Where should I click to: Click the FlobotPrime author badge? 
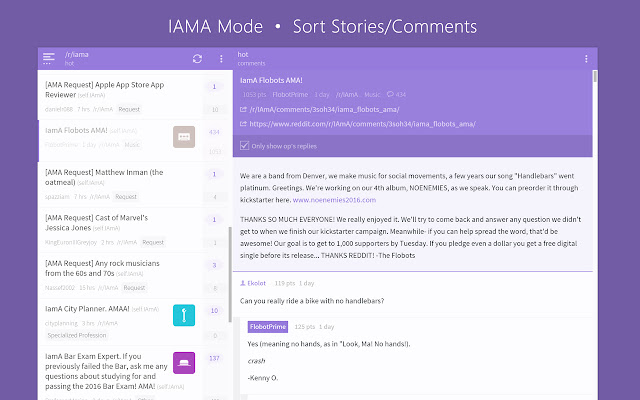click(x=268, y=327)
